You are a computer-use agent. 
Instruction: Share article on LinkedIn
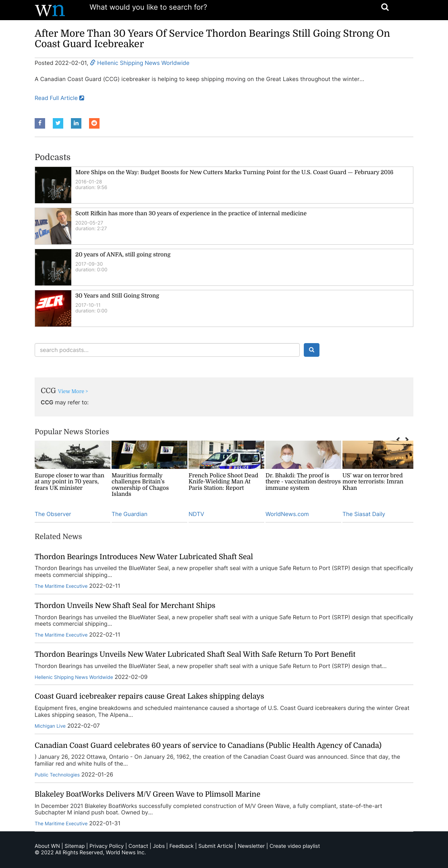[x=76, y=123]
